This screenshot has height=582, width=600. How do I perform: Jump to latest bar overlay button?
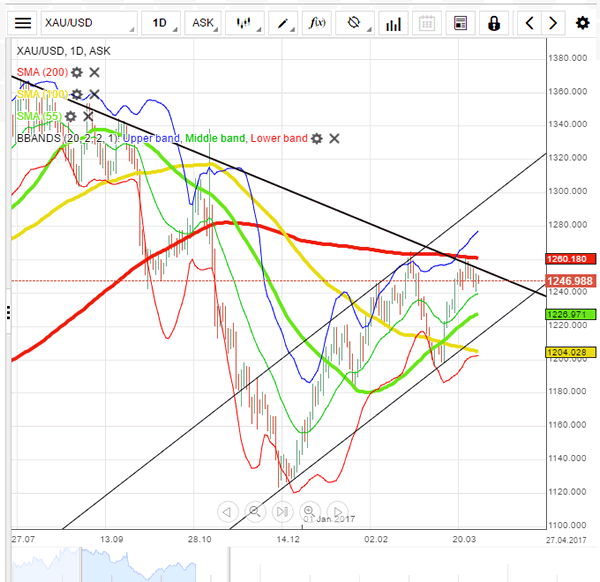coord(282,512)
